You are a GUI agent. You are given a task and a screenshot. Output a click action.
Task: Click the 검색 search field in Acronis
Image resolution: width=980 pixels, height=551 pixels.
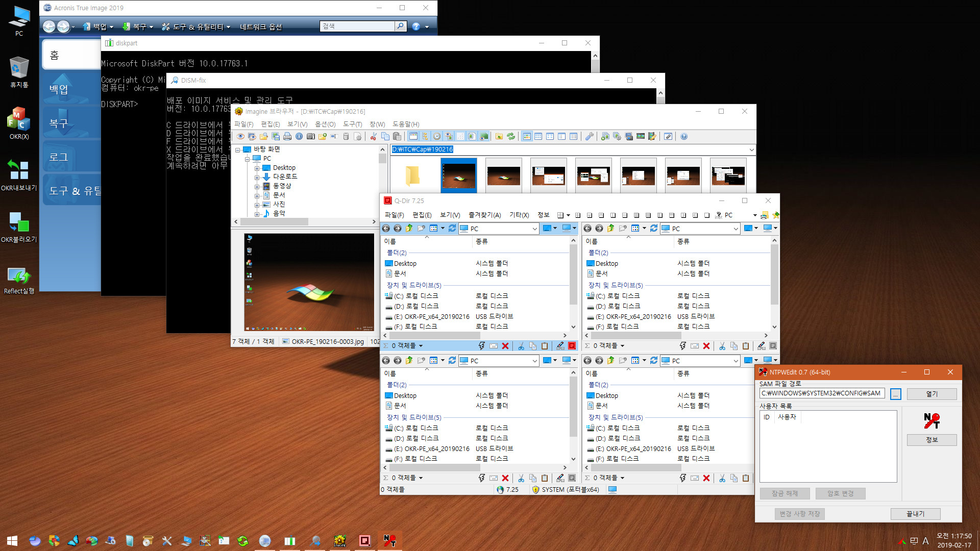[x=357, y=26]
